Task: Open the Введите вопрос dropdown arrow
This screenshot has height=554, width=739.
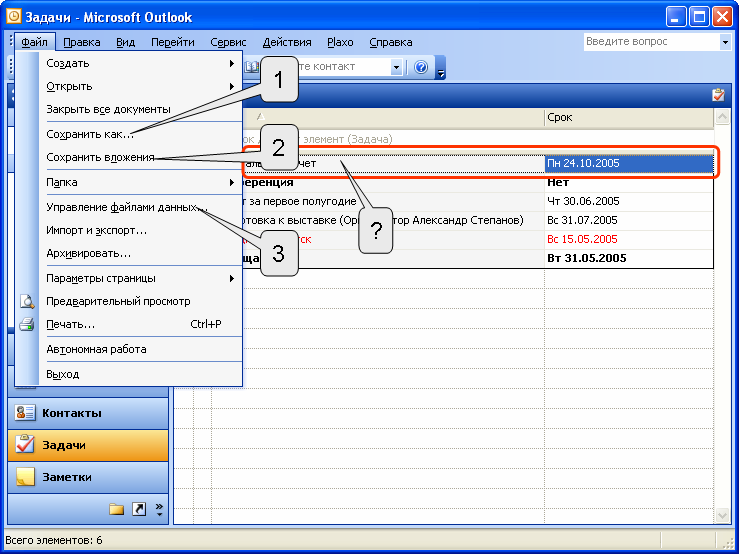Action: pyautogui.click(x=725, y=42)
